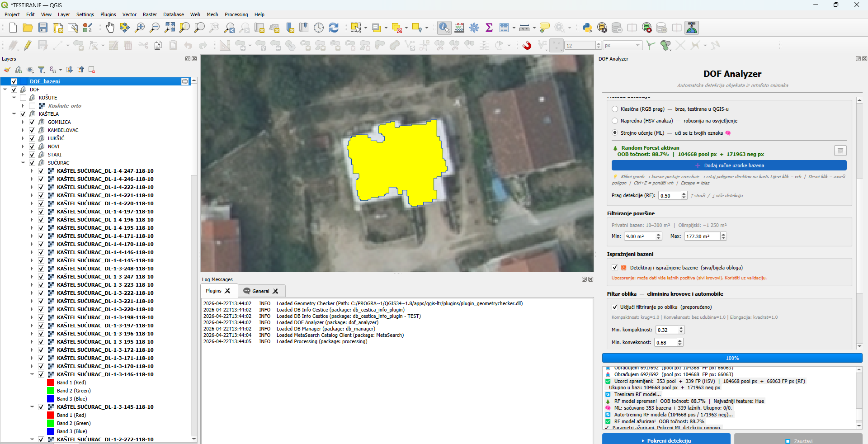868x444 pixels.
Task: Toggle visibility of STARI group
Action: 32,155
